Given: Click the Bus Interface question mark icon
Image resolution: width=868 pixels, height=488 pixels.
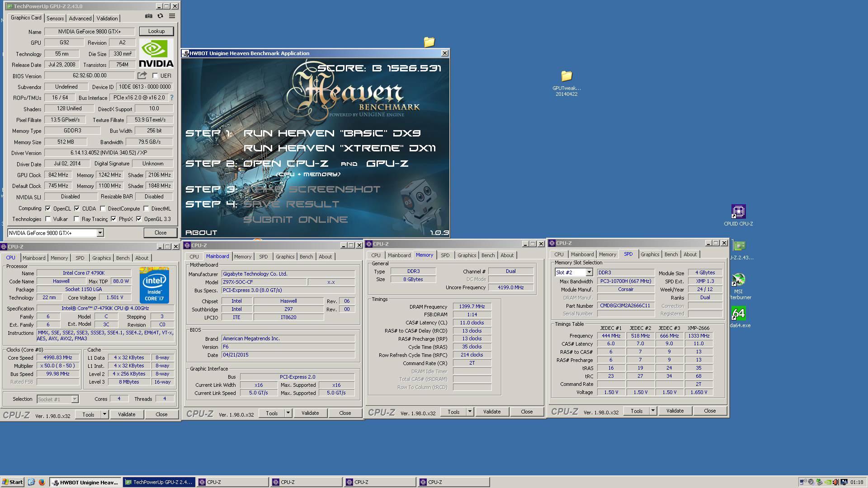Looking at the screenshot, I should click(171, 98).
